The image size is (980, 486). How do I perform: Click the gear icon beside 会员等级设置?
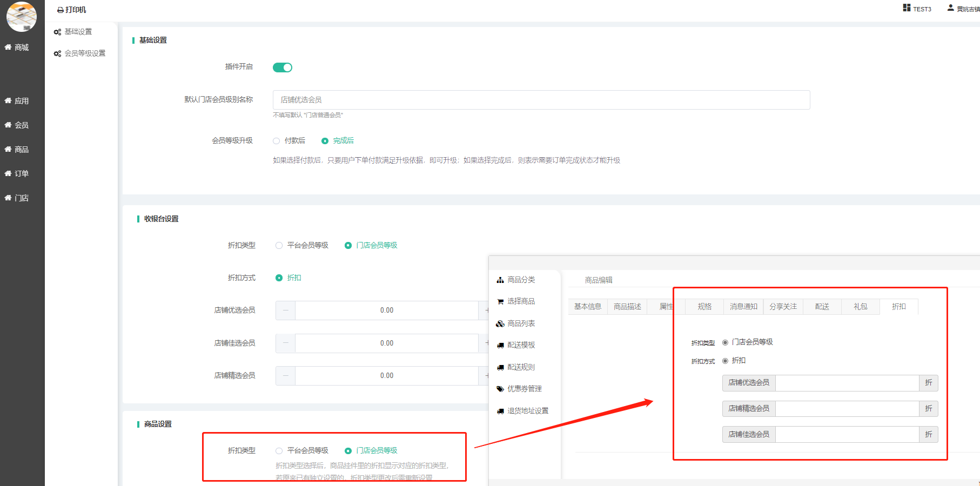point(57,53)
